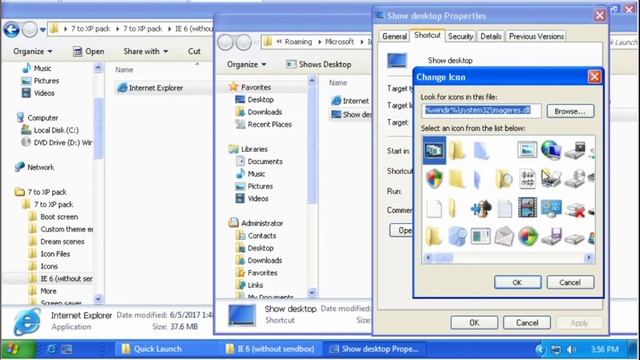640x360 pixels.
Task: Choose the globe with monitor icon
Action: point(551,150)
